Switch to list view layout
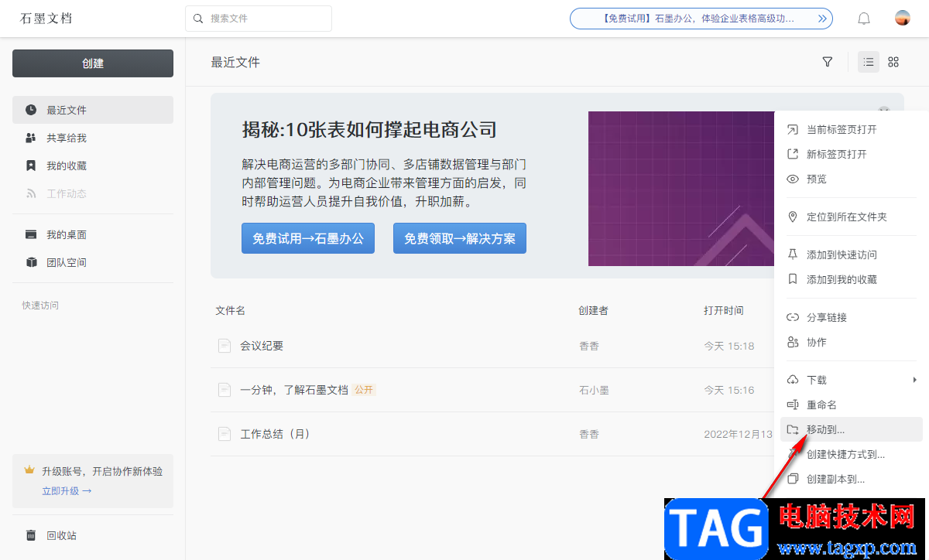929x560 pixels. point(869,62)
